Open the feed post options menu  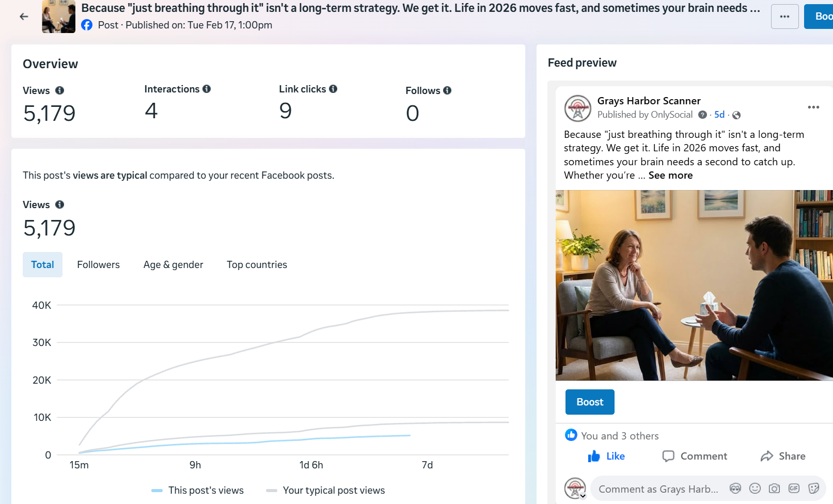pyautogui.click(x=813, y=107)
